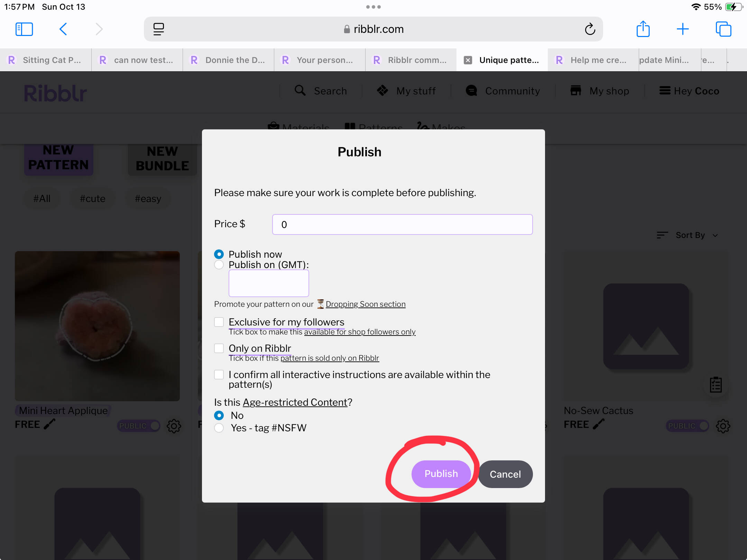Viewport: 747px width, 560px height.
Task: Toggle PUBLIC switch on Mini Heart Applique
Action: pos(139,426)
